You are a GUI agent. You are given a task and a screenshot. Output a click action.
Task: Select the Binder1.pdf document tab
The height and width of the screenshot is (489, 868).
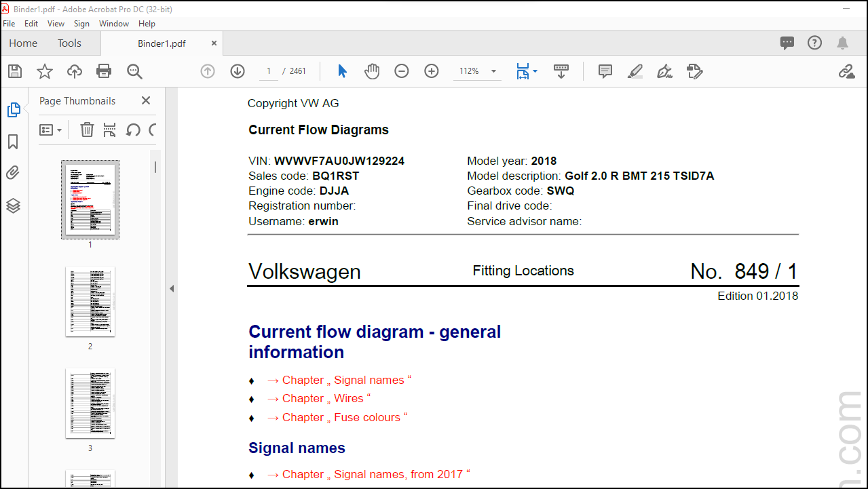(162, 43)
